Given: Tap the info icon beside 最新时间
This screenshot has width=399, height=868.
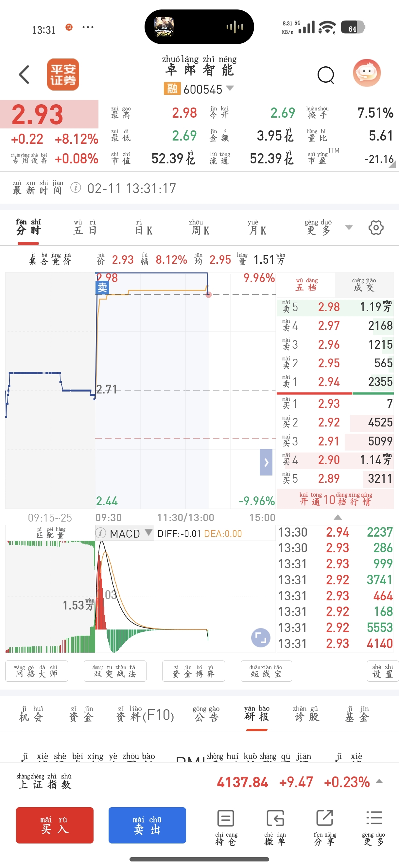Looking at the screenshot, I should [76, 187].
